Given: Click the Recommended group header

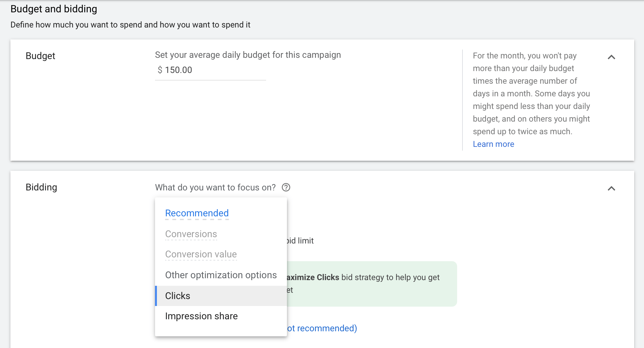Looking at the screenshot, I should coord(197,213).
